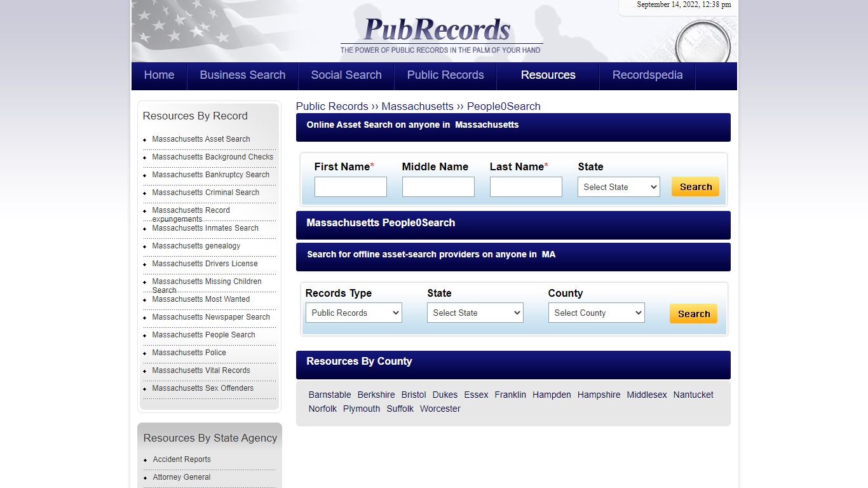The image size is (868, 488).
Task: Follow the Massachusetts breadcrumb link
Action: pos(417,106)
